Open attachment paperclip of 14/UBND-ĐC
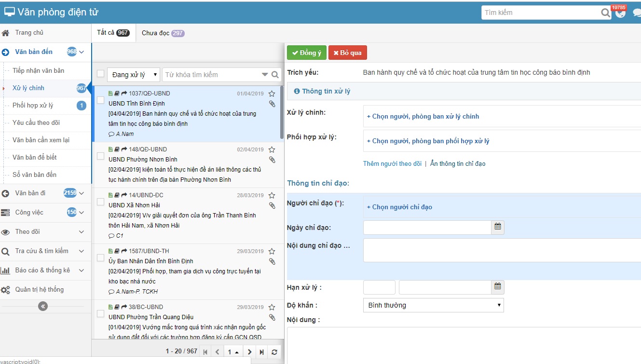The width and height of the screenshot is (641, 364). coord(272,205)
